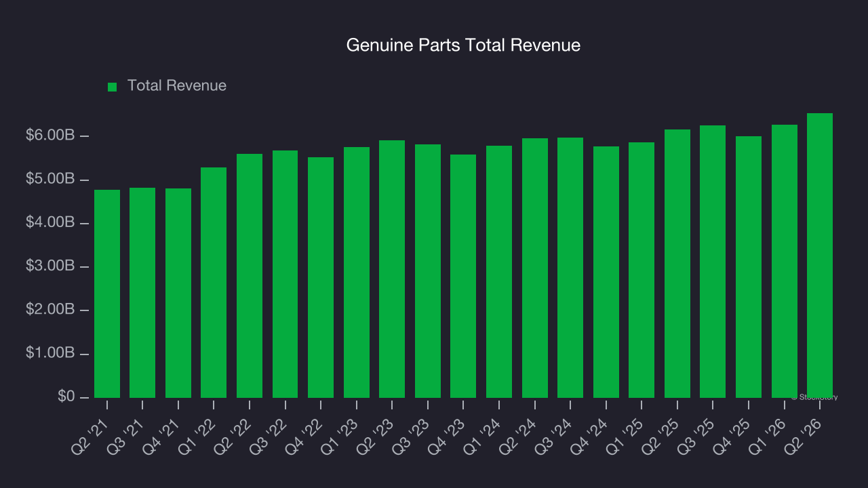Click the "$2.00B" y-axis label
Viewport: 868px width, 488px height.
click(x=50, y=310)
